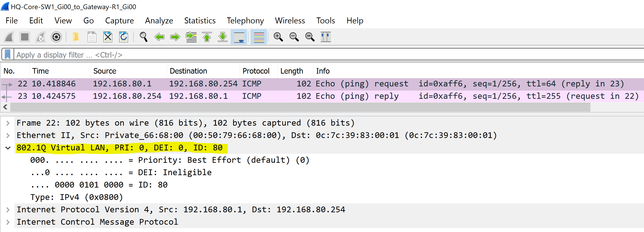Open the Wireless menu
The image size is (644, 232).
pyautogui.click(x=290, y=21)
